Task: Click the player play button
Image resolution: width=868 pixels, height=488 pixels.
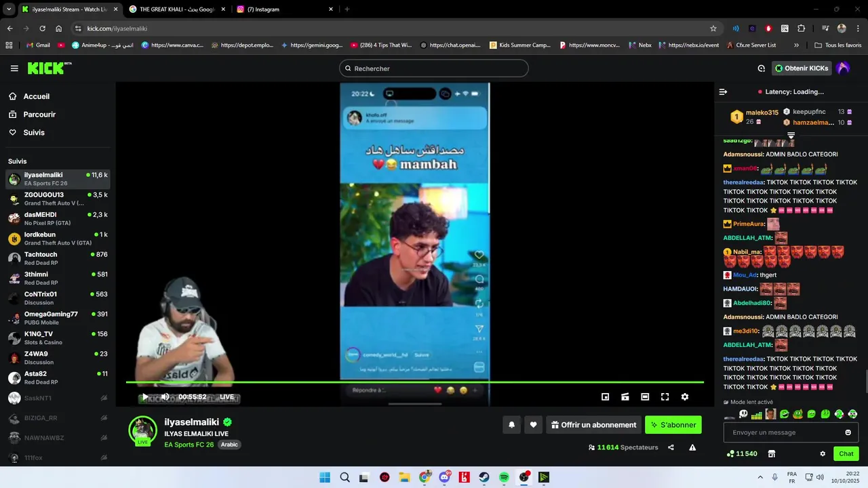Action: coord(145,397)
